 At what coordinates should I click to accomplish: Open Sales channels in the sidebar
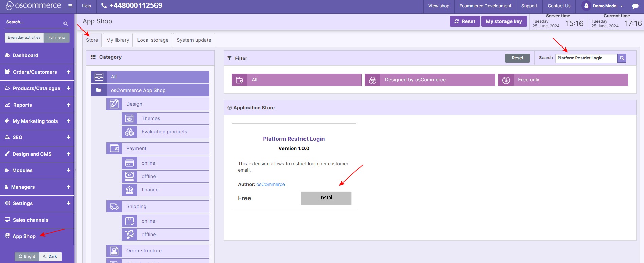pos(37,220)
